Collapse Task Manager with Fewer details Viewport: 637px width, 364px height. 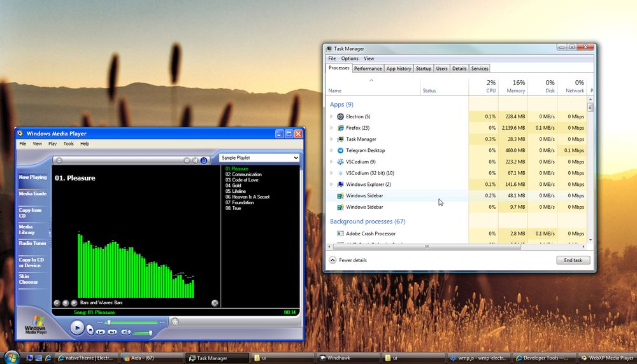tap(348, 260)
